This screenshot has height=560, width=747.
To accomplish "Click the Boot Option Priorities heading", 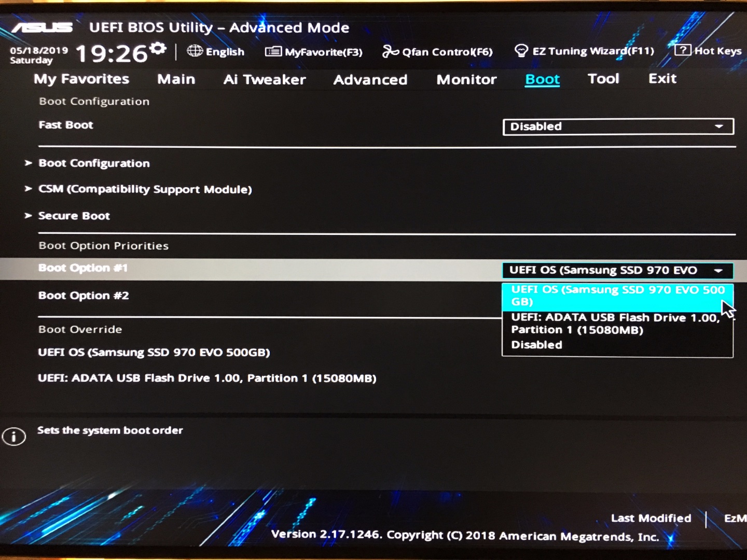I will pos(104,246).
